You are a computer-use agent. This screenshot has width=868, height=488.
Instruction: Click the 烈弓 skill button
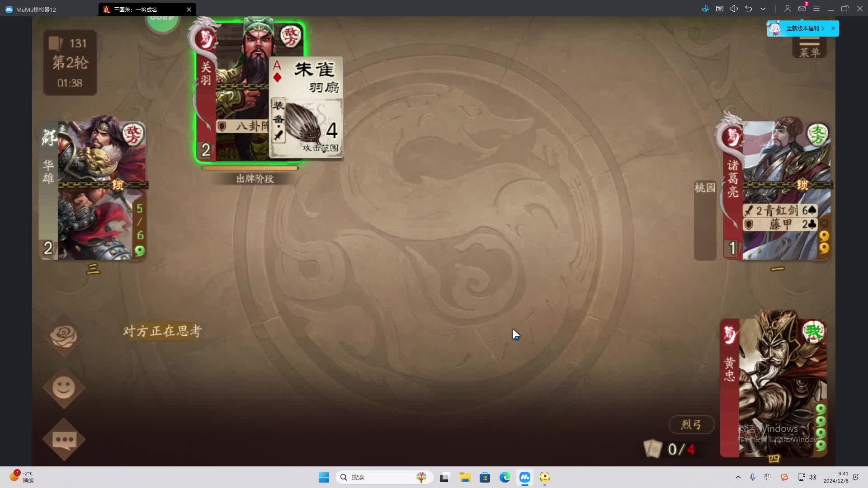(691, 424)
